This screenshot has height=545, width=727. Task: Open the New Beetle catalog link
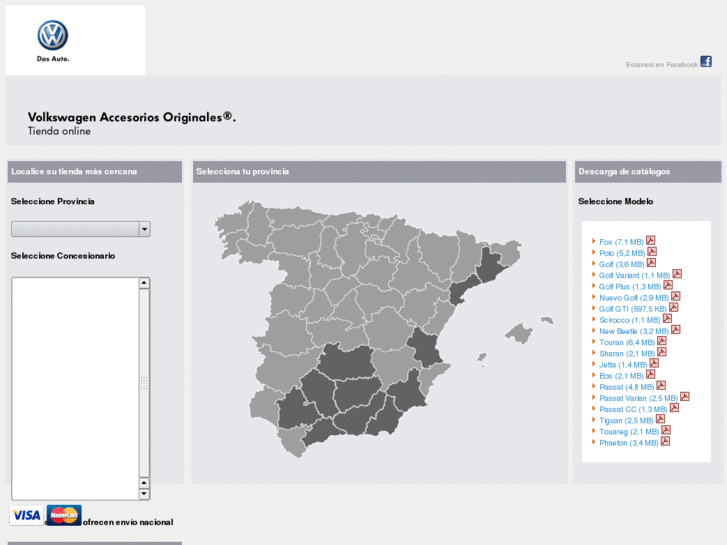tap(634, 331)
